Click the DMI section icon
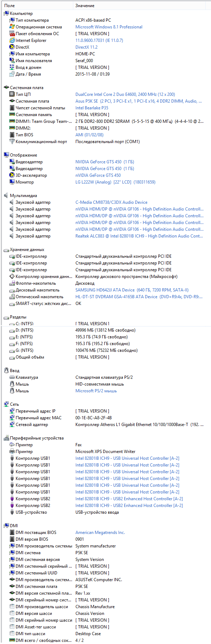 coord(6,526)
